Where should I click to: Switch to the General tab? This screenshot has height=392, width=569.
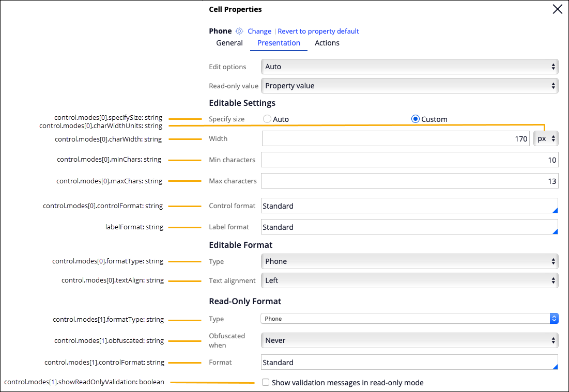click(229, 43)
